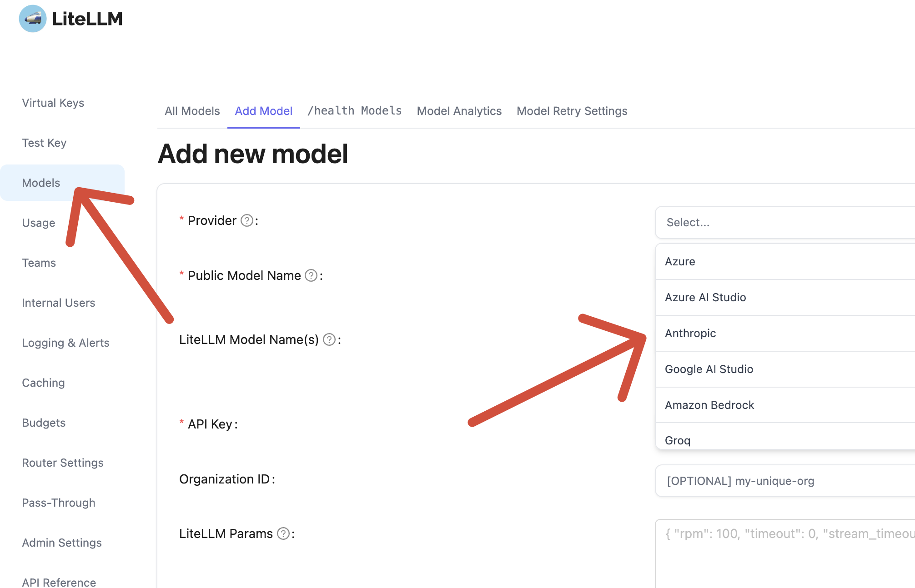Click help icon next to Provider

coord(246,221)
